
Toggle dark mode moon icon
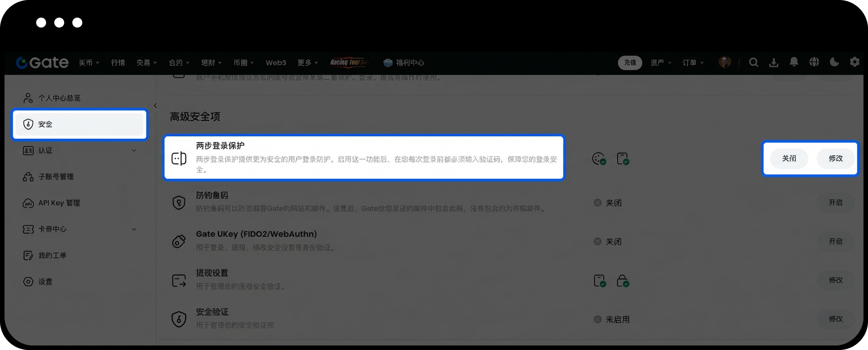[835, 62]
